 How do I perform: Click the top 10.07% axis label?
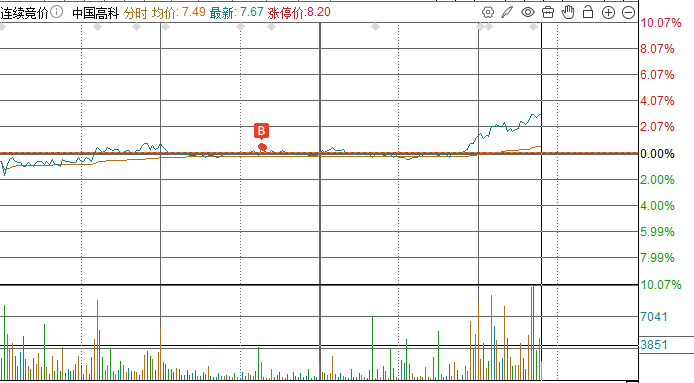(x=661, y=23)
